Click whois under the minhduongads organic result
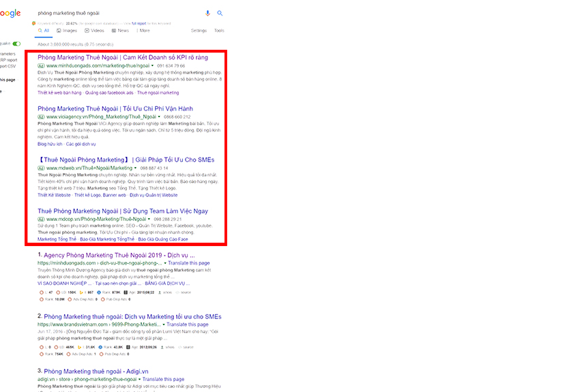The height and width of the screenshot is (392, 580). tap(165, 292)
